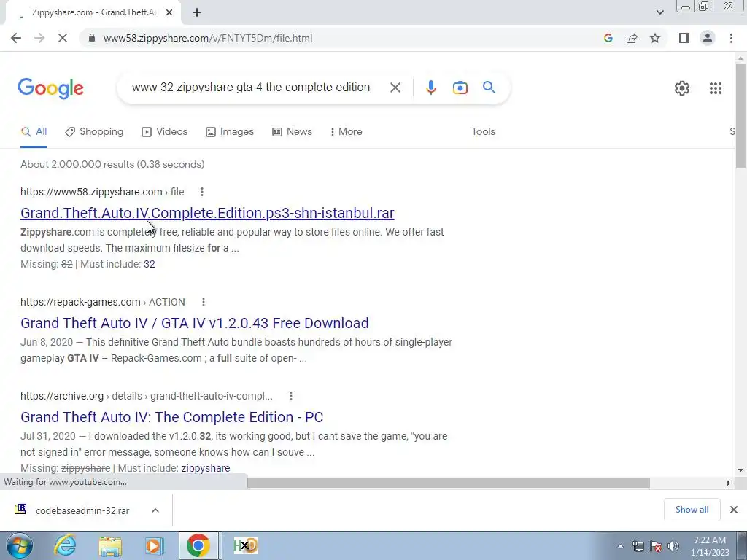Image resolution: width=747 pixels, height=560 pixels.
Task: Open options for repack-games result
Action: pos(204,302)
